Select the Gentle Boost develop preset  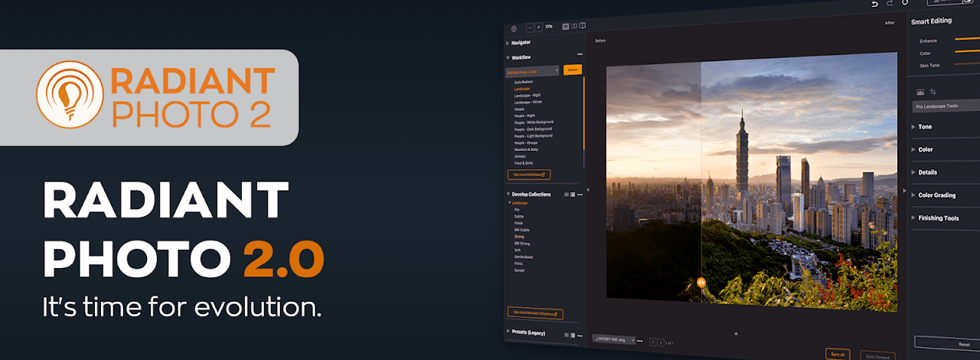point(523,257)
